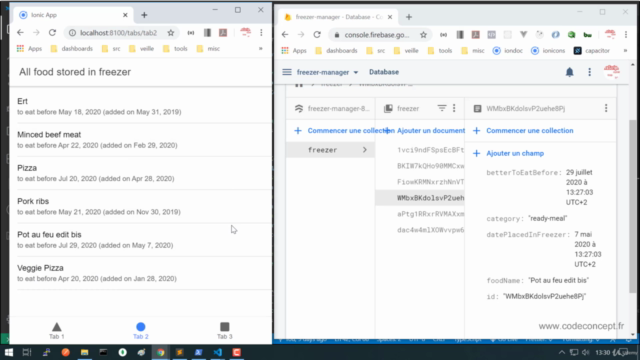Select document FiowKRMNxrzhNnVT

[x=430, y=182]
